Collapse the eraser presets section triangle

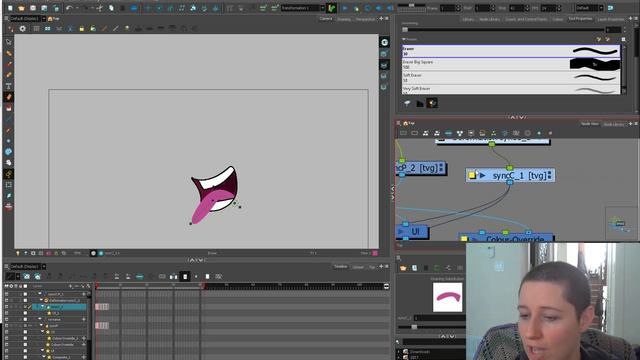(404, 40)
